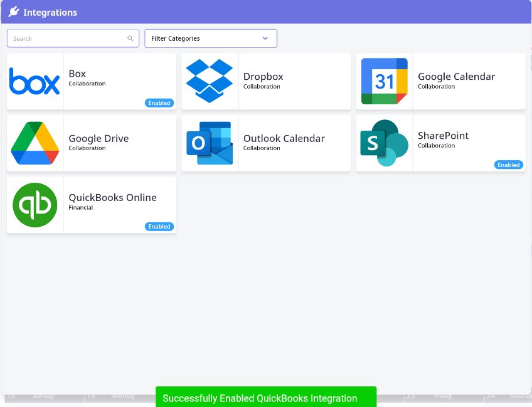This screenshot has width=532, height=407.
Task: Click the QuickBooks Online logo icon
Action: pyautogui.click(x=35, y=205)
